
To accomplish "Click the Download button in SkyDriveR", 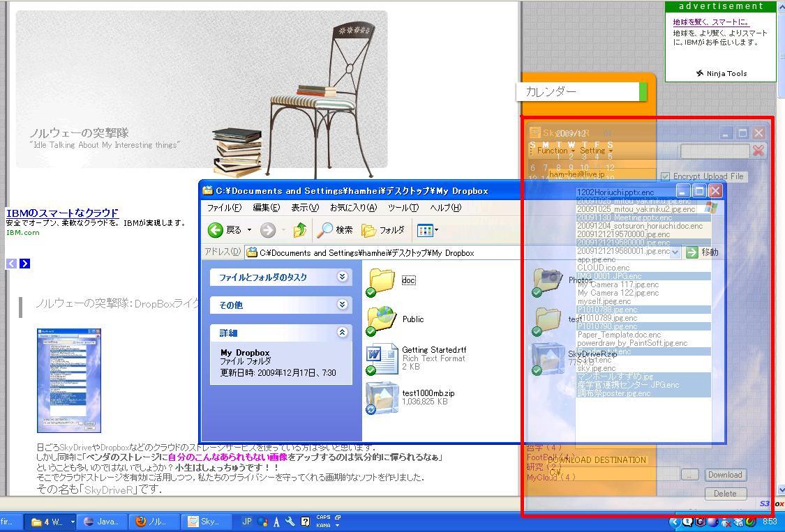I will [724, 474].
